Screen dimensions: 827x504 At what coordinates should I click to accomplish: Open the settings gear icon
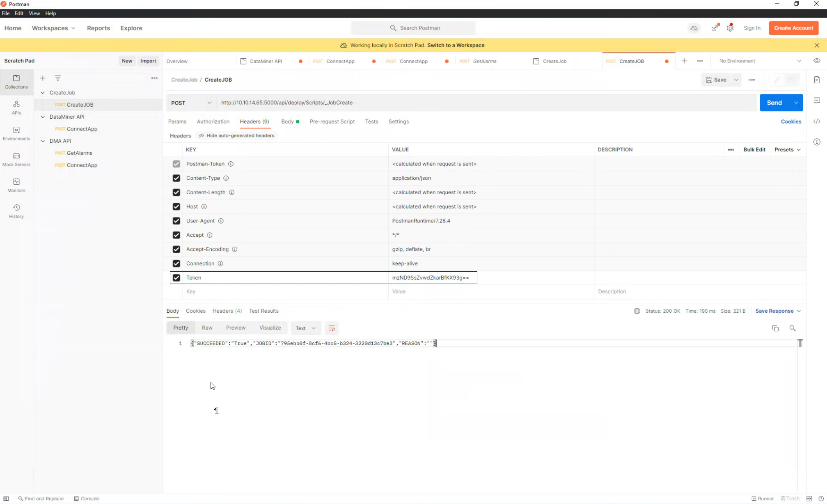point(730,28)
